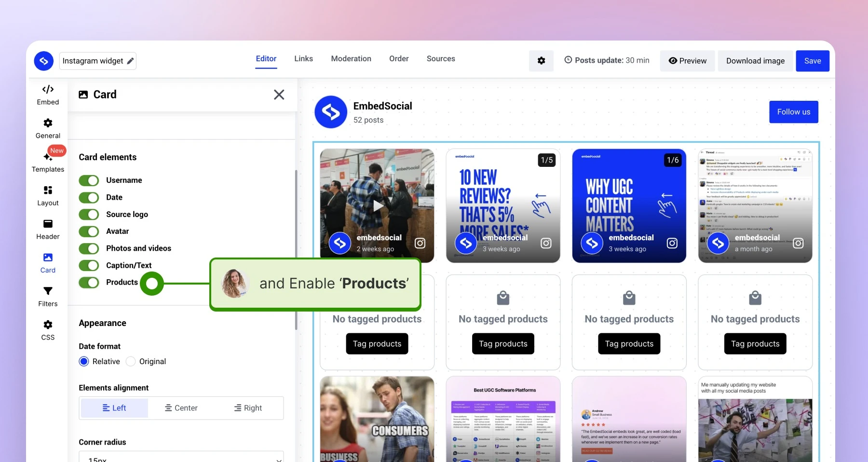Save the widget
Viewport: 868px width, 462px height.
pyautogui.click(x=813, y=61)
